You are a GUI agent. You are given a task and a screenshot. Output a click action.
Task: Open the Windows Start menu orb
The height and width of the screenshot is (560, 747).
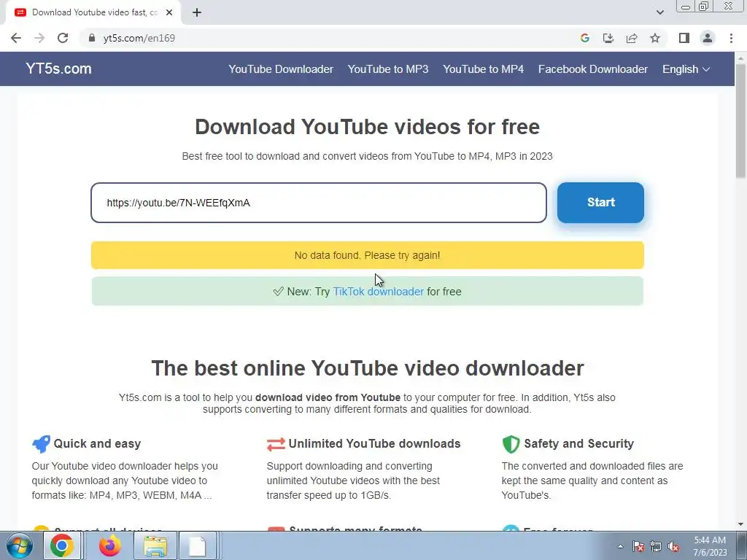(x=20, y=545)
